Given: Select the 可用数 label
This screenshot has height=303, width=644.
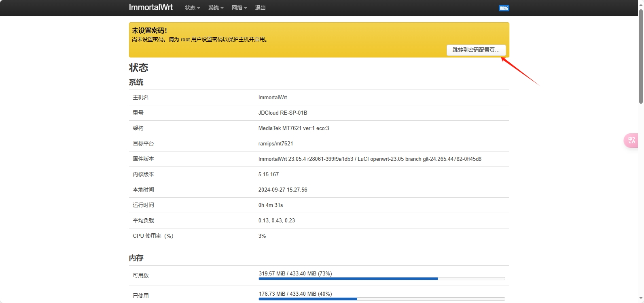Looking at the screenshot, I should click(141, 275).
